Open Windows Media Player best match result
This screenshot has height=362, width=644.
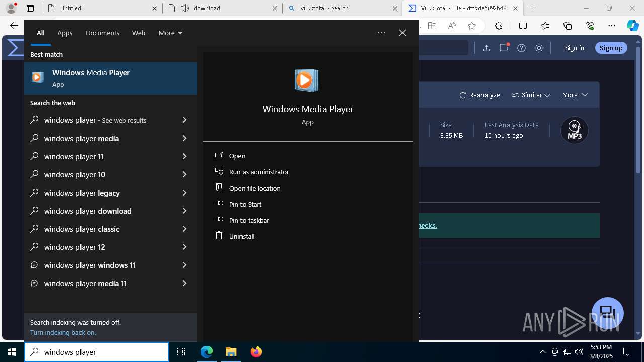111,78
